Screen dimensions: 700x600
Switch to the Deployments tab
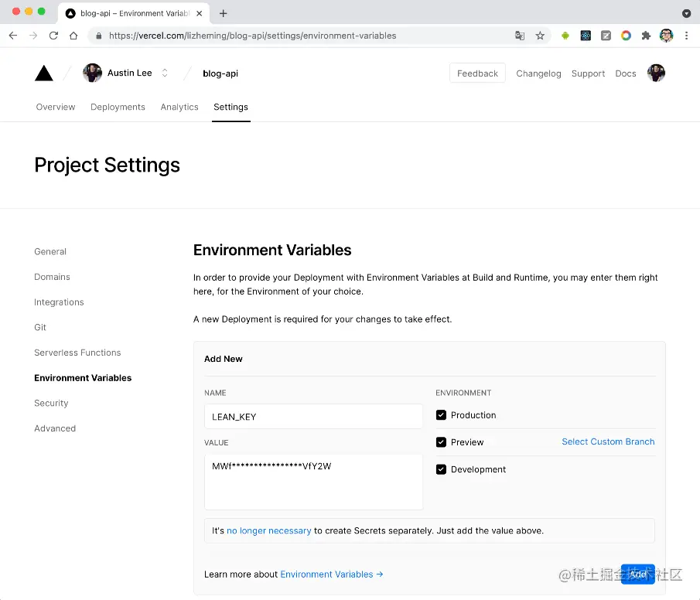tap(118, 107)
